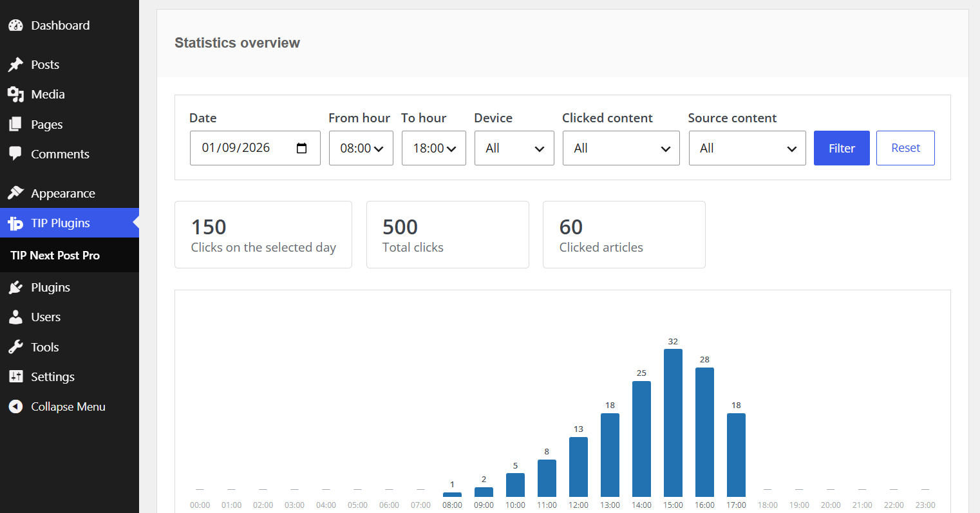Viewport: 980px width, 513px height.
Task: Click the Collapse Menu arrow icon
Action: click(15, 407)
